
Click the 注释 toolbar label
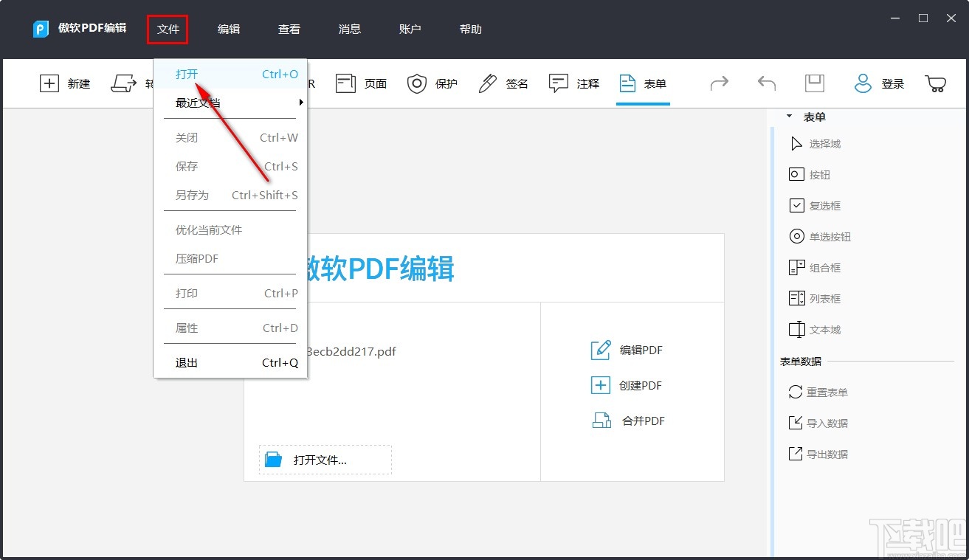pyautogui.click(x=588, y=84)
